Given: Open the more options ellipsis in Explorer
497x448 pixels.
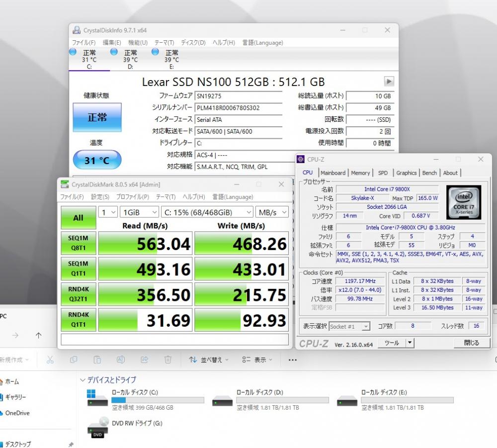Looking at the screenshot, I should [x=293, y=360].
